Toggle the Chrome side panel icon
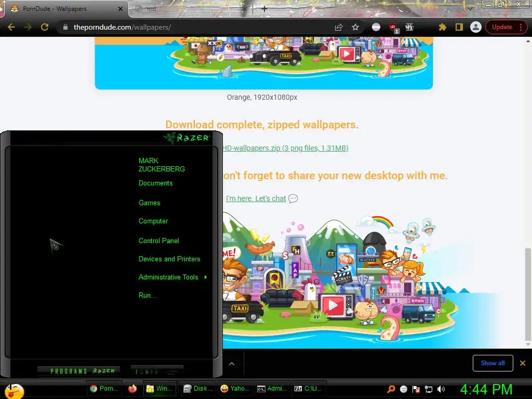Image resolution: width=532 pixels, height=399 pixels. (x=459, y=27)
